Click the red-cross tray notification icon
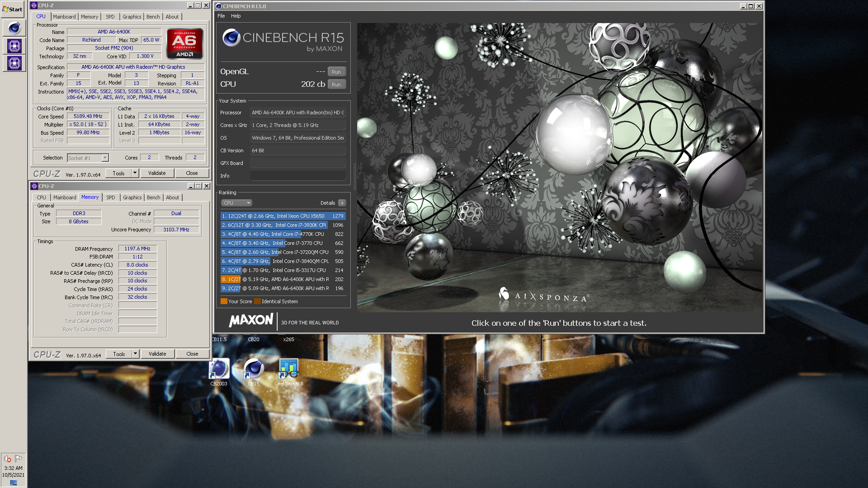Viewport: 868px width, 488px height. (8, 459)
